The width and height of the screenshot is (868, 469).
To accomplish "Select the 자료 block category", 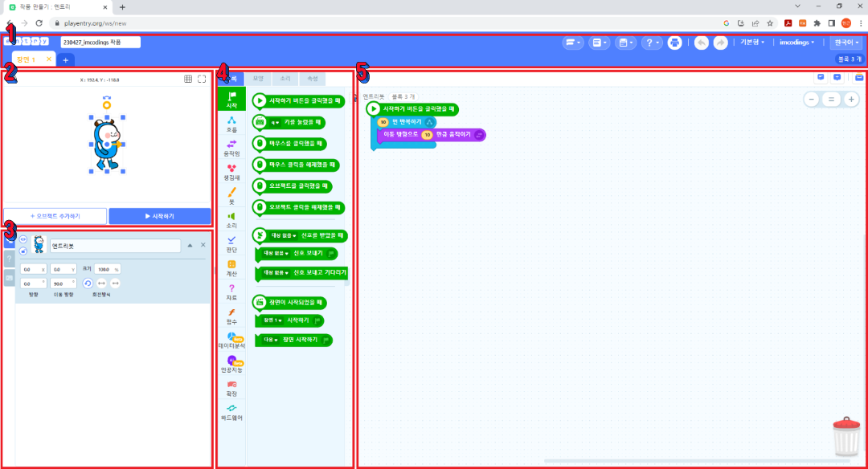I will click(231, 292).
